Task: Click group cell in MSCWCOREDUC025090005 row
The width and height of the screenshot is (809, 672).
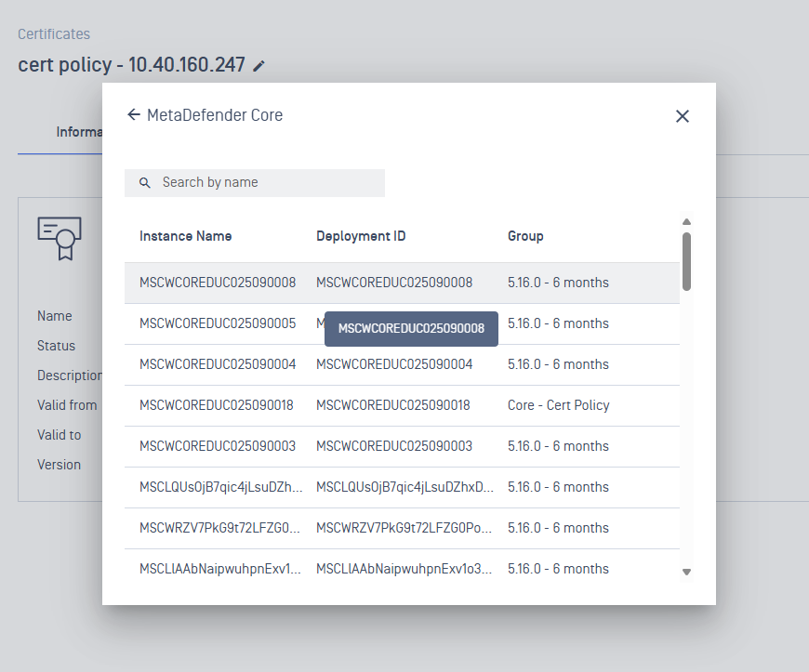Action: [558, 323]
